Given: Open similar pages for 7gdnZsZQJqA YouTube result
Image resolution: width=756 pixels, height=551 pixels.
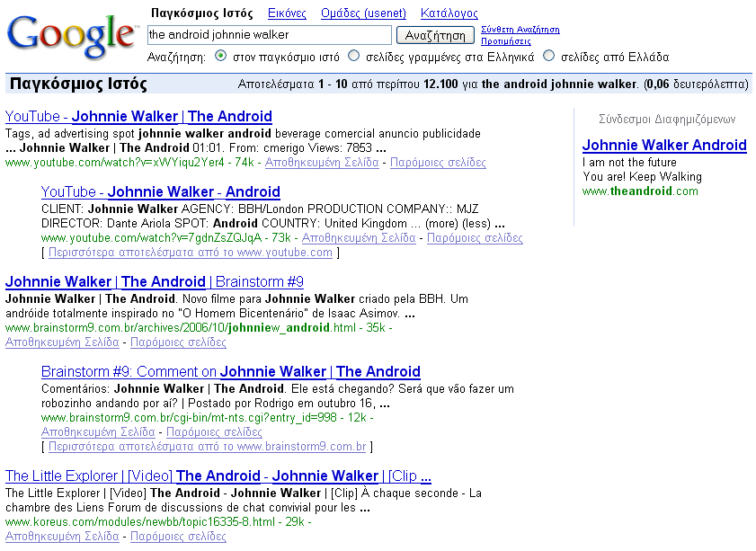Looking at the screenshot, I should click(475, 237).
